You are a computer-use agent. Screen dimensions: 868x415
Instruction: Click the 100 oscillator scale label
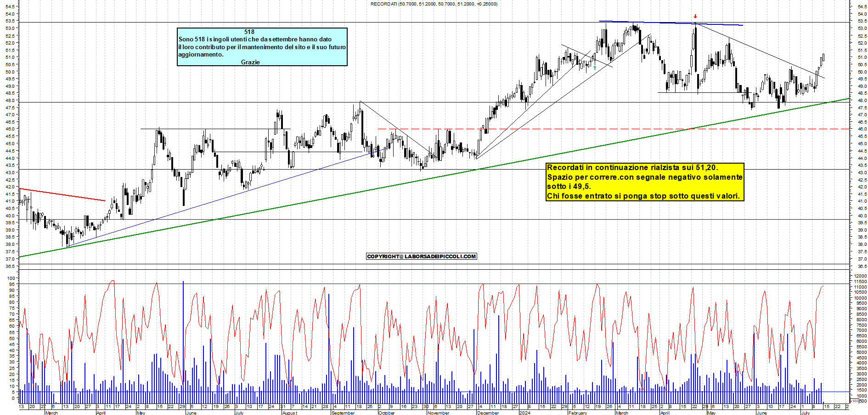(x=11, y=278)
